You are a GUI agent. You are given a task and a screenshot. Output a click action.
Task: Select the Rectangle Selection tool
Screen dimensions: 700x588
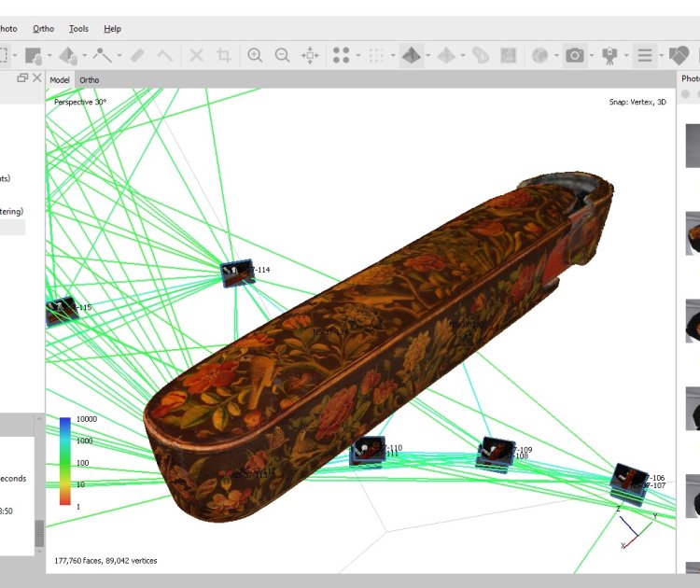pyautogui.click(x=3, y=55)
